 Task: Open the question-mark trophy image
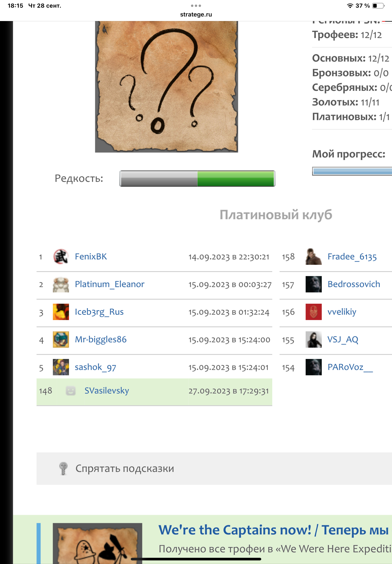(167, 87)
